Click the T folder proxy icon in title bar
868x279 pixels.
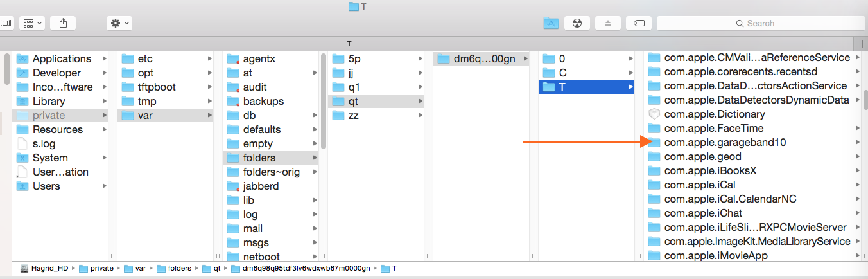pyautogui.click(x=353, y=6)
